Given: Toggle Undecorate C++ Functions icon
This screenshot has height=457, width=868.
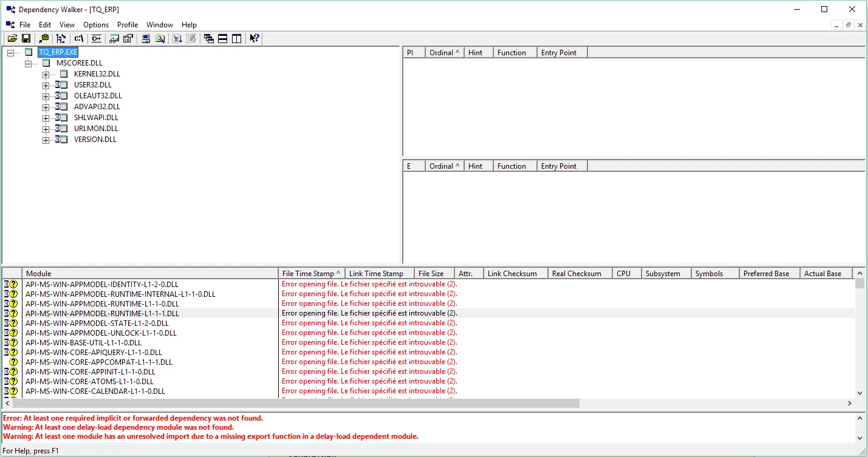Looking at the screenshot, I should (96, 38).
